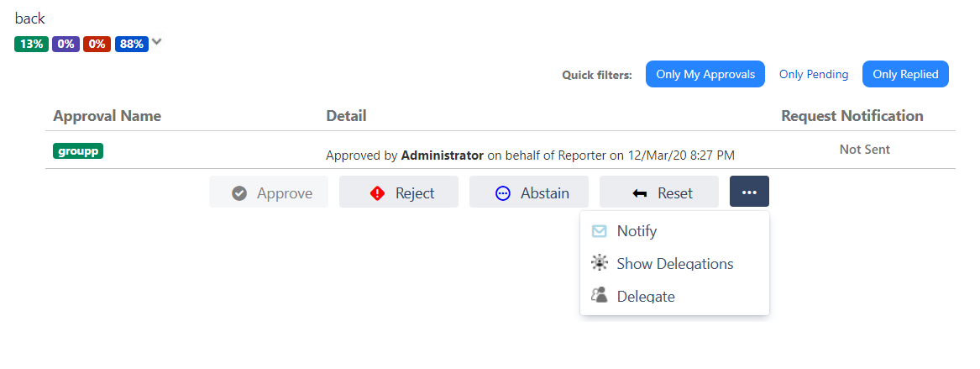Viewport: 980px width, 369px height.
Task: Click the Approve checkmark icon
Action: point(238,193)
